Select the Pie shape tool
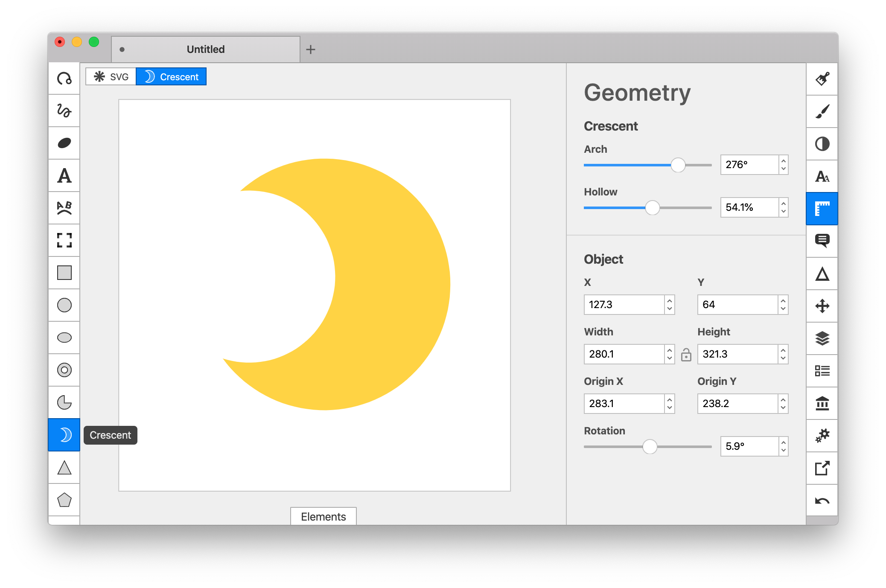This screenshot has width=886, height=588. (x=64, y=402)
